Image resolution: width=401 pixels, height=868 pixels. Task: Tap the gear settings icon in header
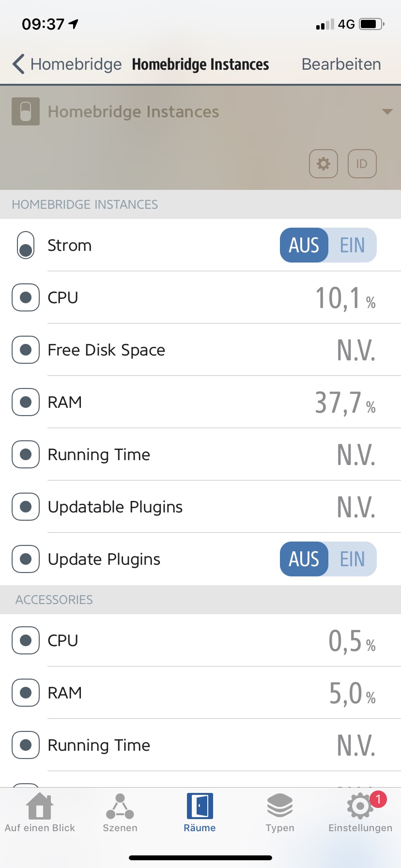click(323, 164)
